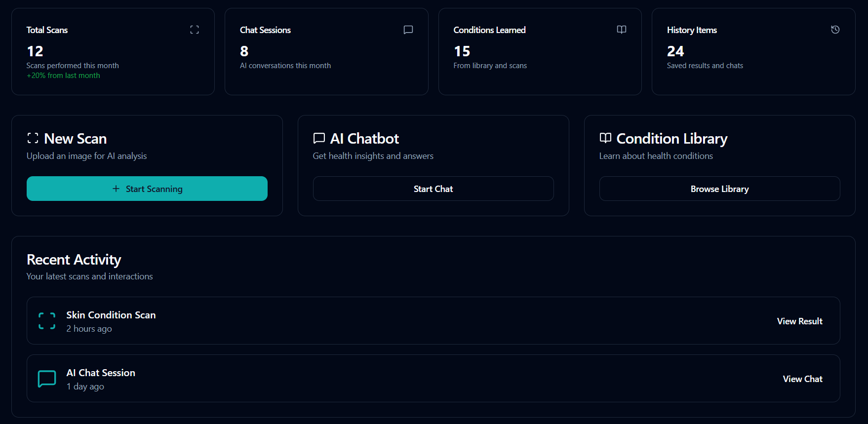Open the Skin Condition Scan activity title
868x424 pixels.
[111, 315]
